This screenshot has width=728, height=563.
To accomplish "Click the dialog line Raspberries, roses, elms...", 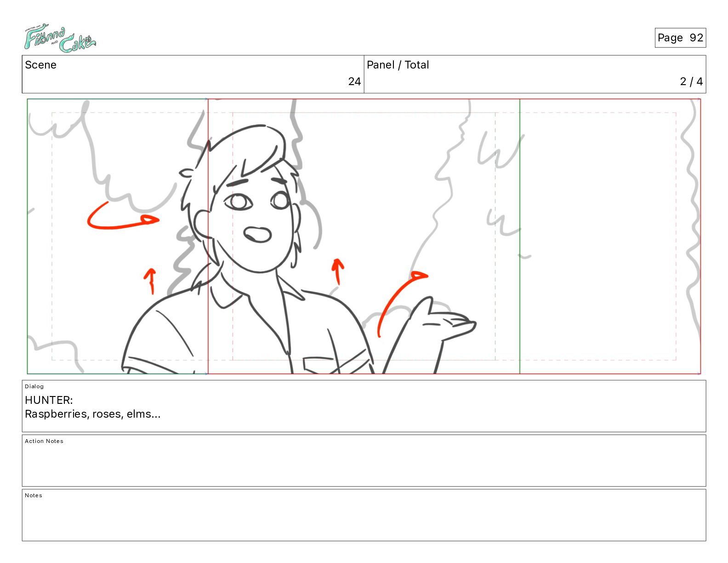I will pos(93,414).
